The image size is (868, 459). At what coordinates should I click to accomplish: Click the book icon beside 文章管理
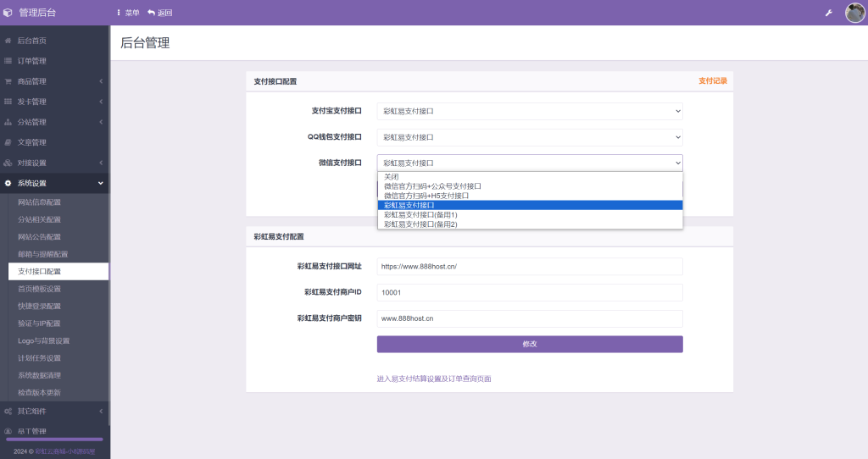click(8, 142)
